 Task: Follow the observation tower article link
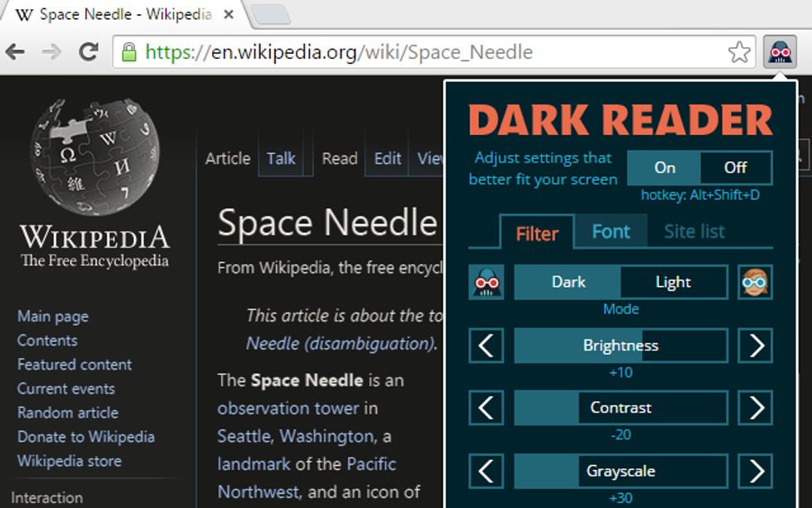click(x=288, y=409)
